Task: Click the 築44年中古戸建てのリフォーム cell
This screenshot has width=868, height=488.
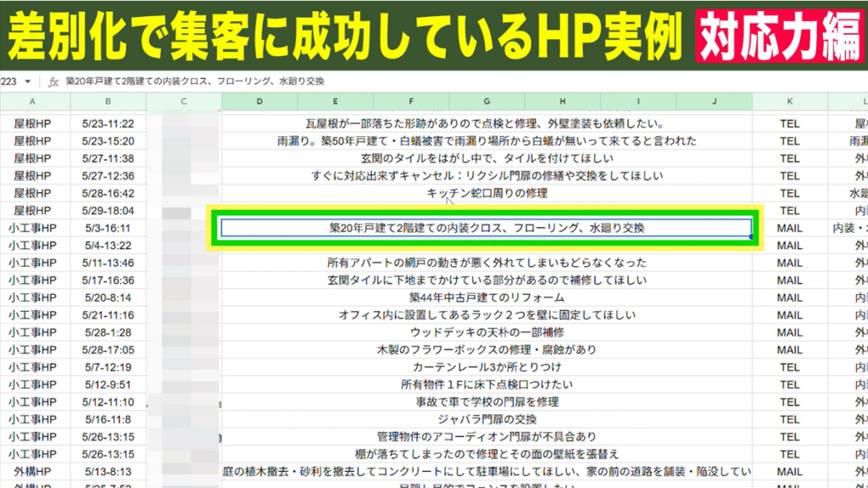Action: pos(487,297)
